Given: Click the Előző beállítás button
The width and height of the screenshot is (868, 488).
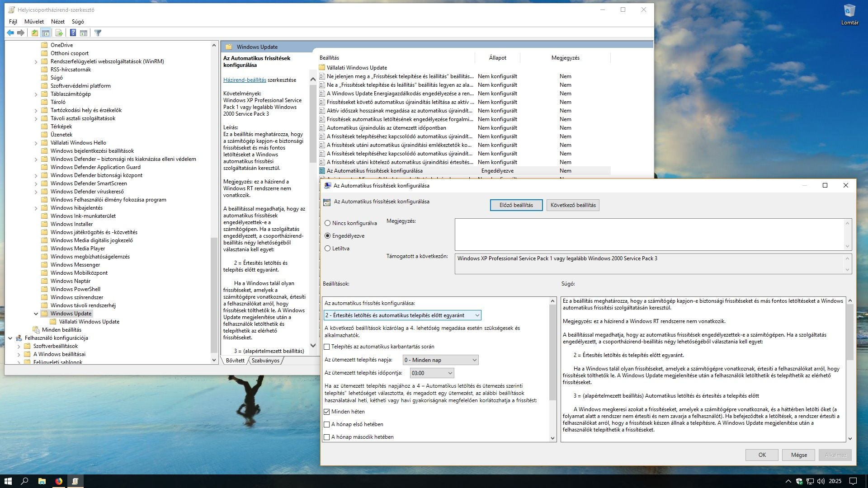Looking at the screenshot, I should pos(516,205).
